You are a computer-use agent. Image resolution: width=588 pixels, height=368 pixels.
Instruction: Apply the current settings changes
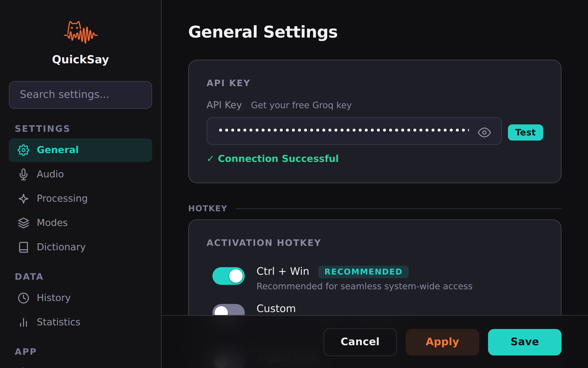click(x=442, y=342)
